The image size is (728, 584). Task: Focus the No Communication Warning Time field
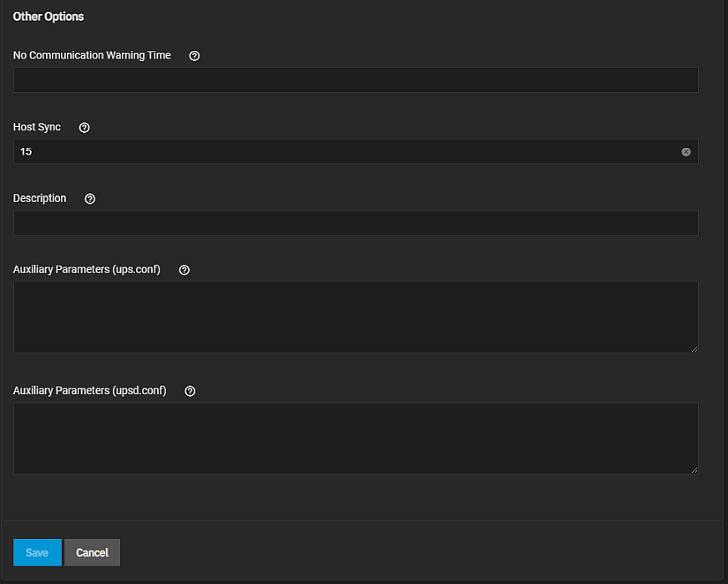[356, 80]
